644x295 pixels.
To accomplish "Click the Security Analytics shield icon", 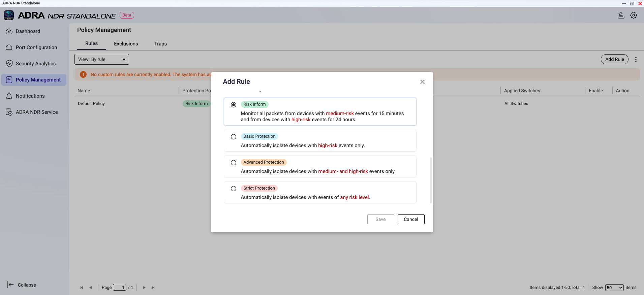I will click(9, 64).
